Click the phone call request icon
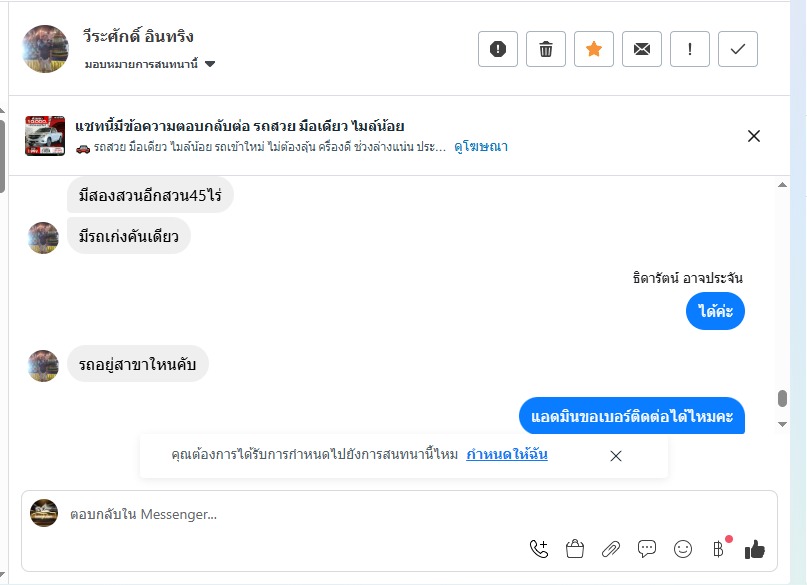Screen dimensions: 807x585 pyautogui.click(x=539, y=548)
